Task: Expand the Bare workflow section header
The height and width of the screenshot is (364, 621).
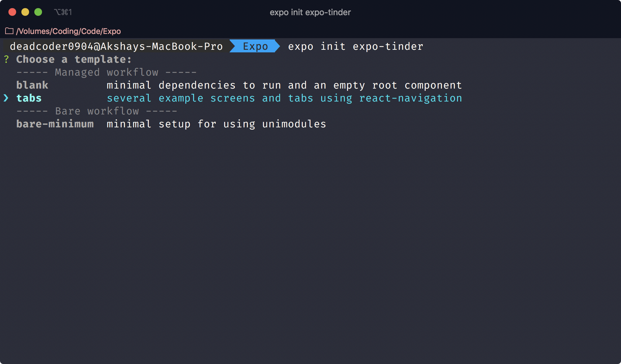Action: click(97, 111)
